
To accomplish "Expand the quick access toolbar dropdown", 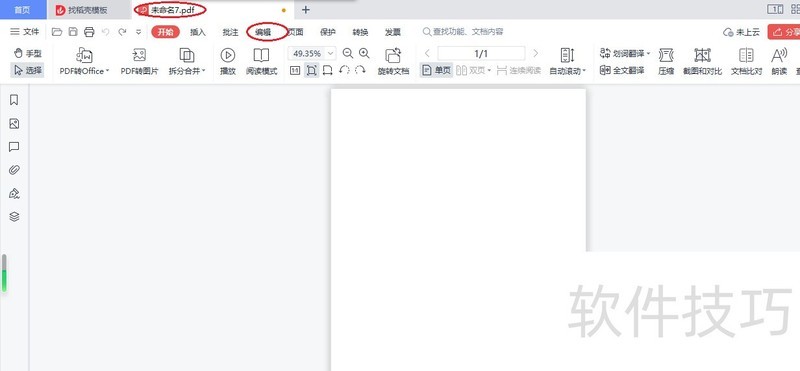I will coord(138,32).
